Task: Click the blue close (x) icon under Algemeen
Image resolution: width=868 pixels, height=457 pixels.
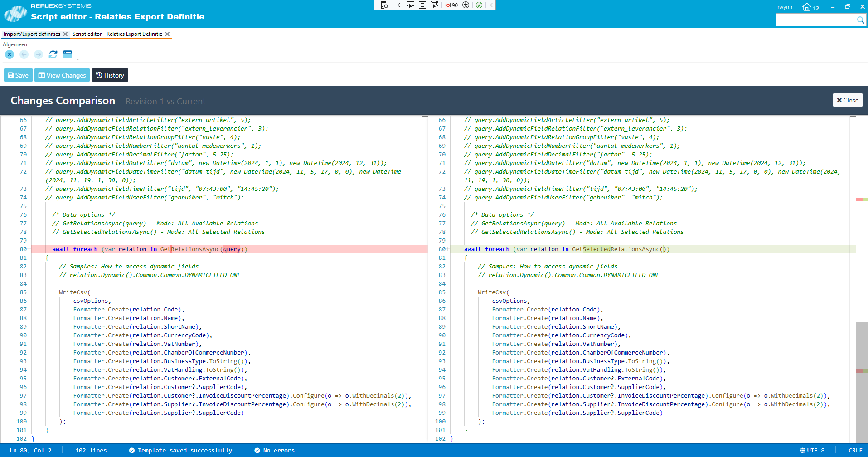Action: coord(10,54)
